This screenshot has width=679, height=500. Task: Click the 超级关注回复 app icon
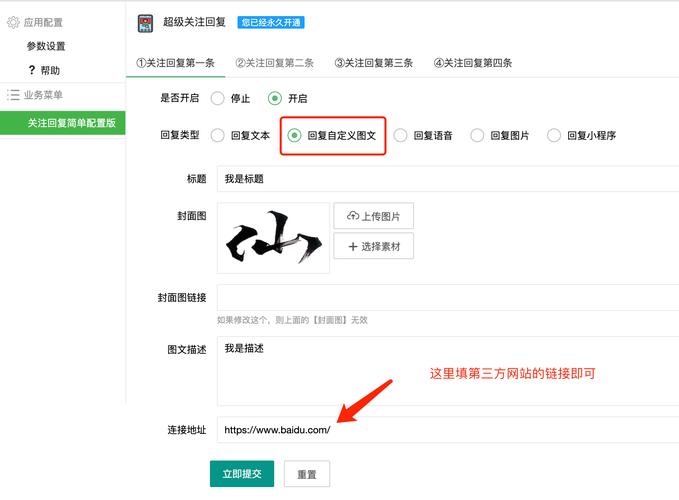pyautogui.click(x=145, y=22)
